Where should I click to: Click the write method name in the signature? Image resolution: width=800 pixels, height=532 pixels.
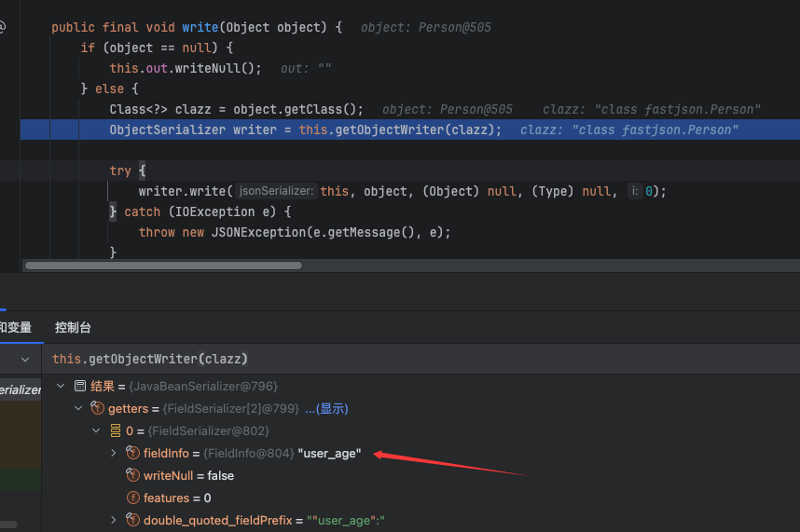(x=200, y=28)
